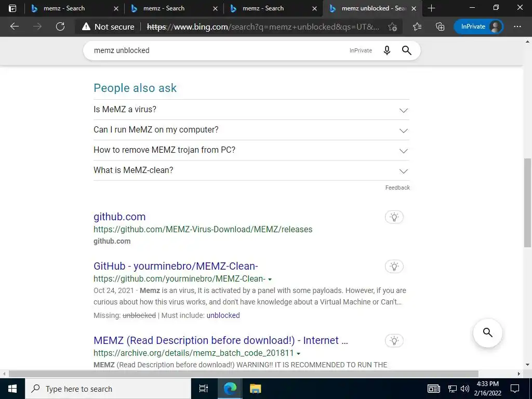The height and width of the screenshot is (399, 532).
Task: Click the floating round search button
Action: pyautogui.click(x=487, y=333)
